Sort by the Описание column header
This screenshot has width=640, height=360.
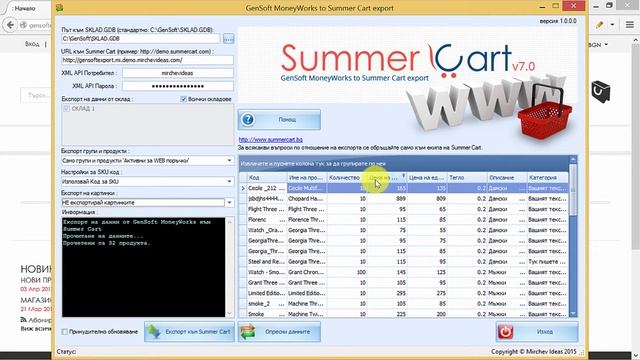coord(507,178)
